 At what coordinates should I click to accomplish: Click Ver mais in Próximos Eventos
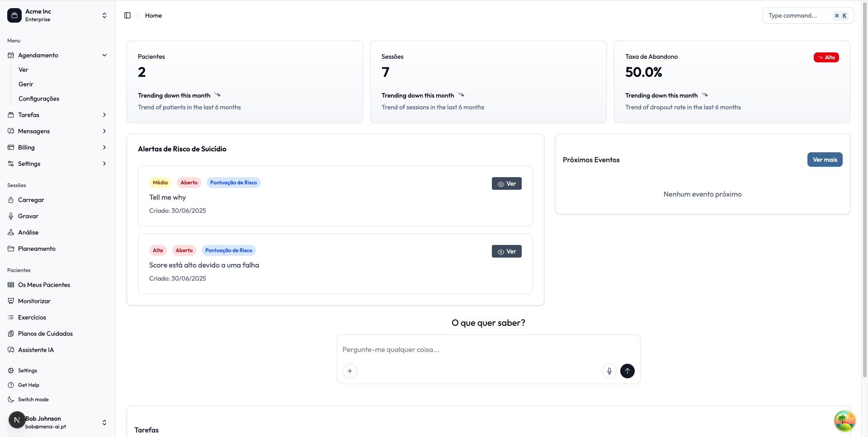pyautogui.click(x=825, y=160)
